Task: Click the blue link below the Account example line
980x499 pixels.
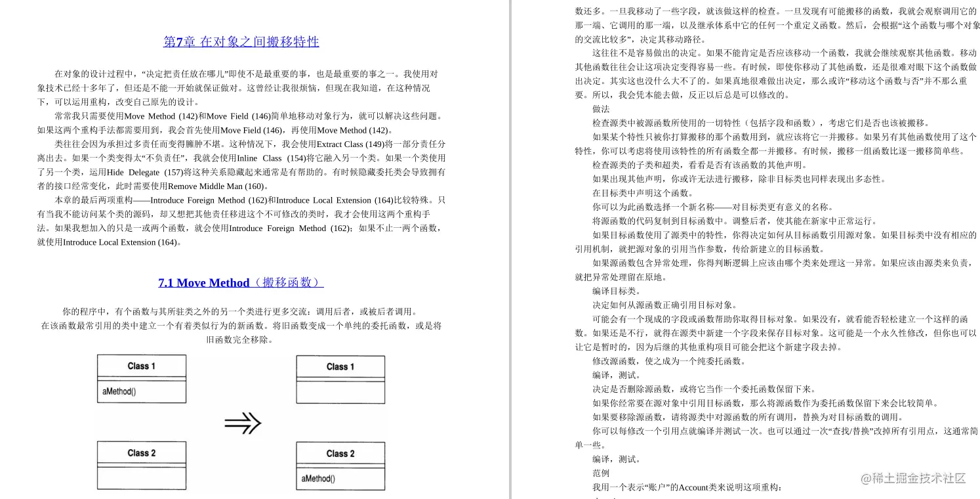Action: [x=602, y=497]
